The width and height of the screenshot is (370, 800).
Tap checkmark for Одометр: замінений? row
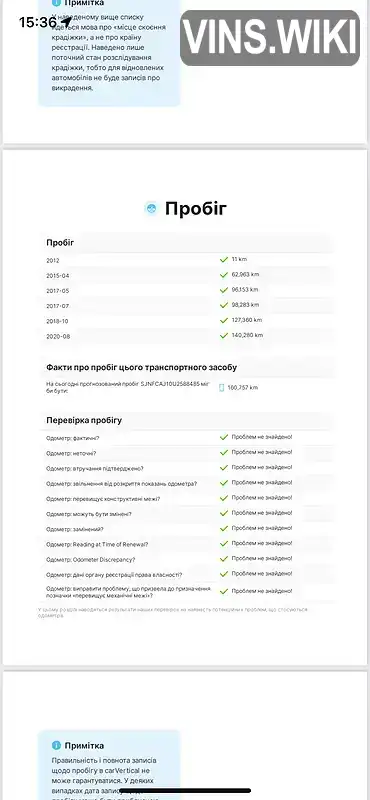pyautogui.click(x=224, y=529)
